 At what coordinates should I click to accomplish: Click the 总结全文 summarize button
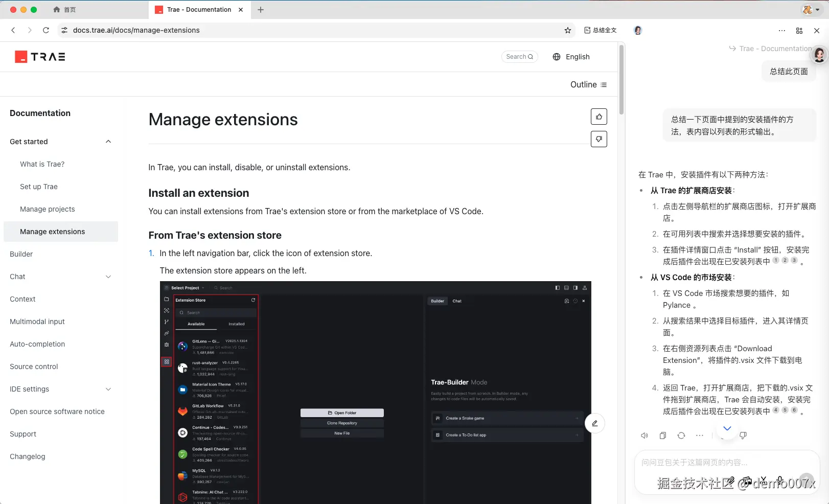[x=601, y=30]
